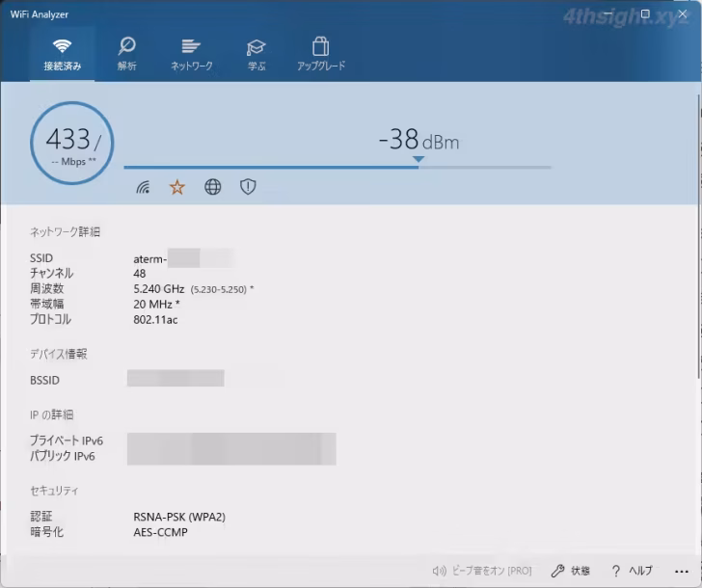Click the vertical scrollbar on right edge
The height and width of the screenshot is (588, 702).
pyautogui.click(x=699, y=237)
